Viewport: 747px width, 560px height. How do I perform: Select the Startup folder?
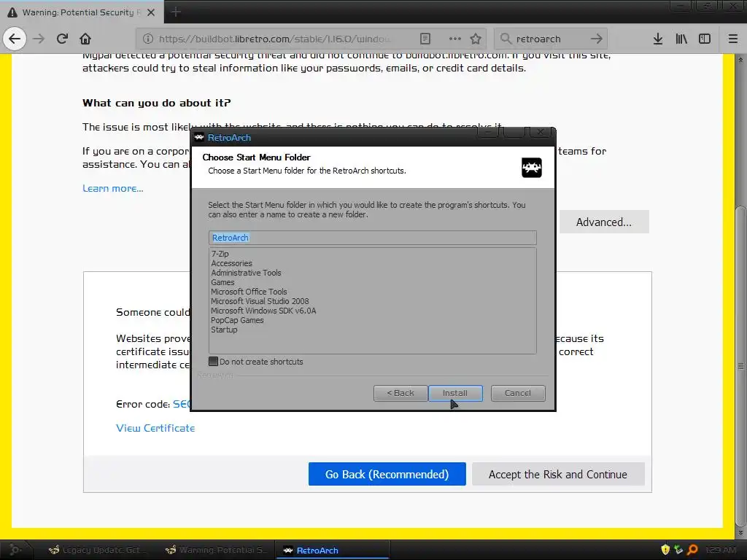click(x=224, y=330)
